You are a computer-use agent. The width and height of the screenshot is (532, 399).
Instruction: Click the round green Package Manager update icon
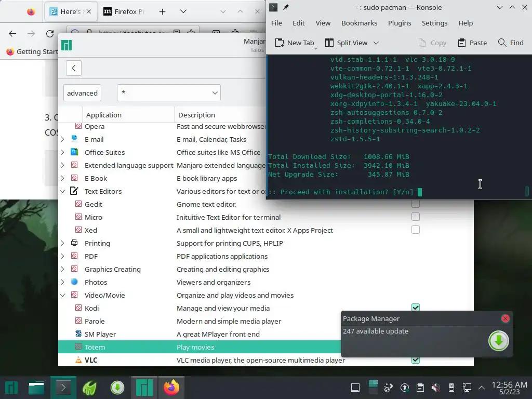pos(498,341)
